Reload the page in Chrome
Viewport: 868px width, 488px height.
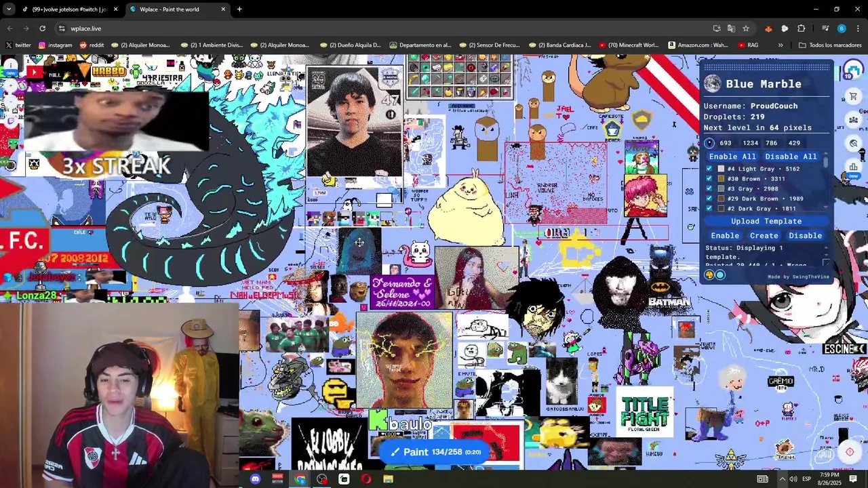[42, 28]
